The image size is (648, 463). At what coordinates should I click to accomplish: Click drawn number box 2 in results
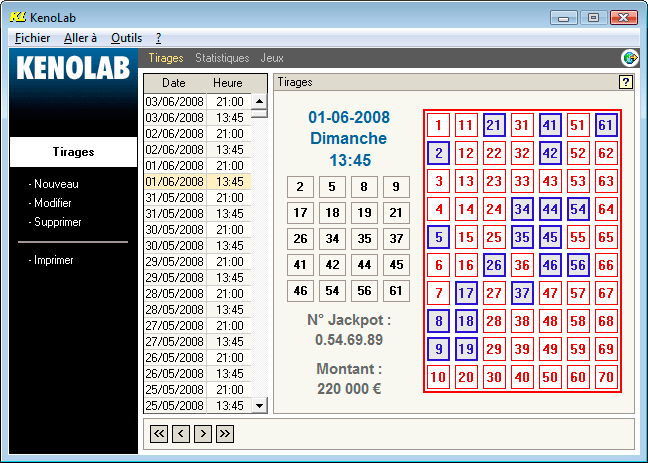coord(300,187)
